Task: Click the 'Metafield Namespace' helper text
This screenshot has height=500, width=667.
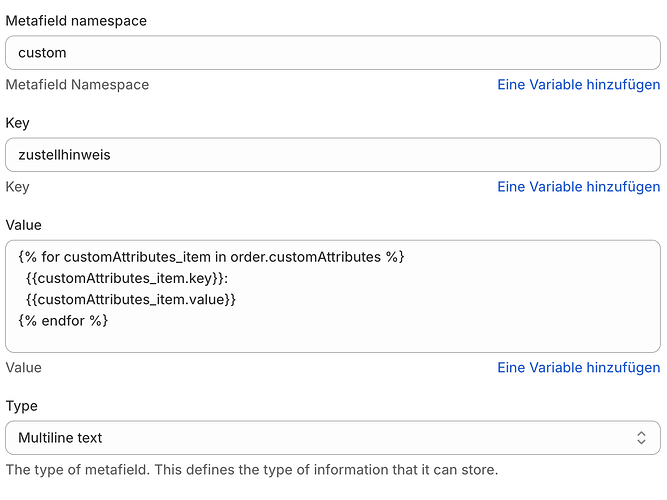Action: (x=77, y=85)
